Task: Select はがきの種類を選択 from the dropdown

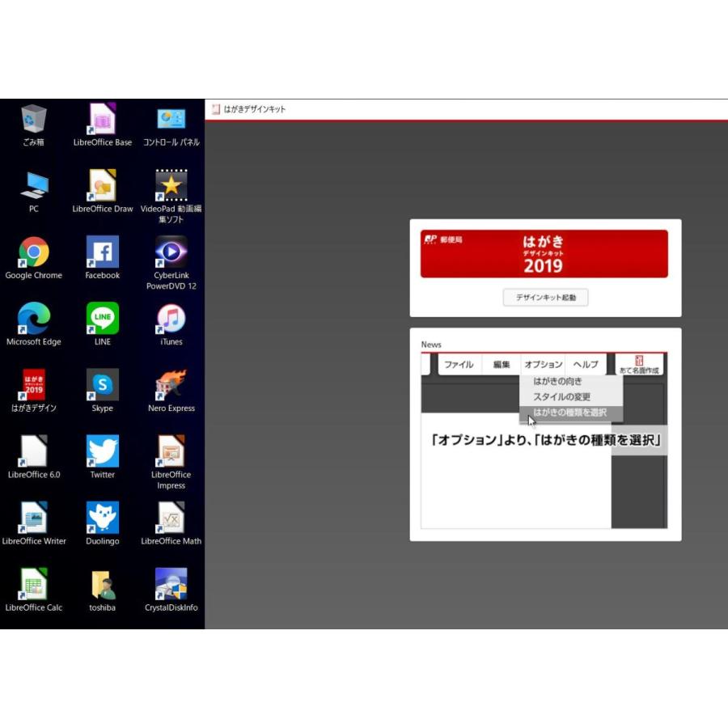Action: click(x=571, y=411)
